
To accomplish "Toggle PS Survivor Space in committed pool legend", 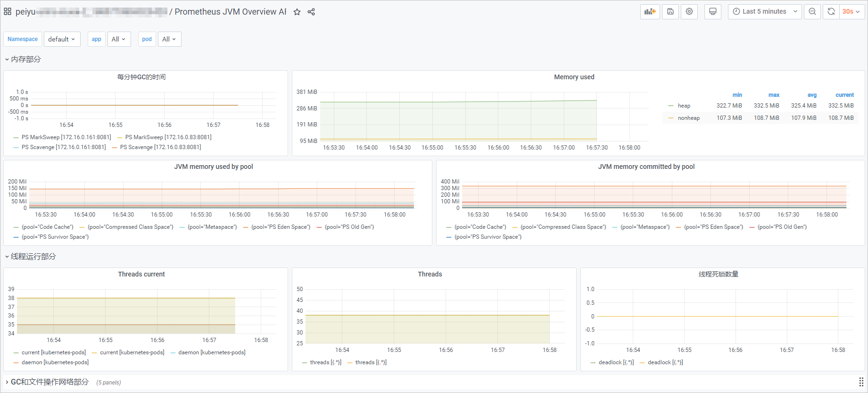I will click(488, 237).
